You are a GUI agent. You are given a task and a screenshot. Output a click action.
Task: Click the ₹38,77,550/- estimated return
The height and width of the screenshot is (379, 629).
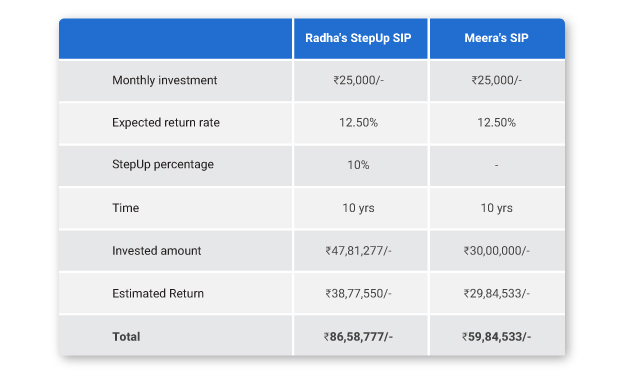point(358,294)
